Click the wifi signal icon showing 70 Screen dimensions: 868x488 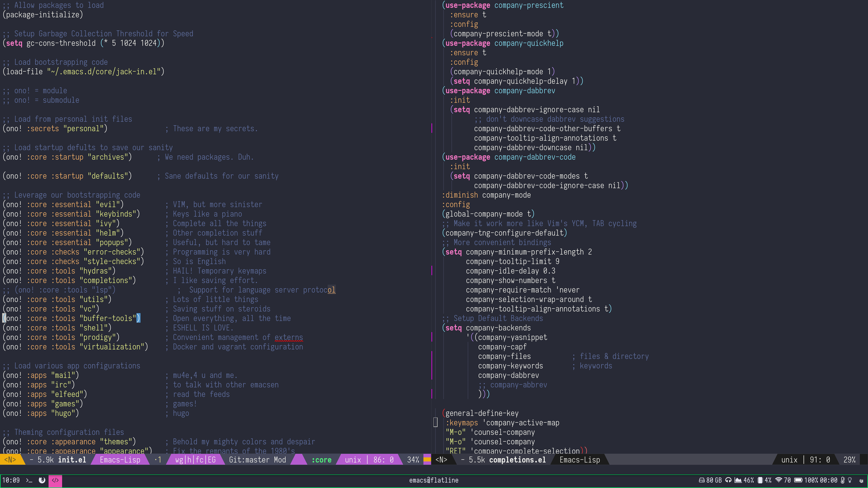point(778,480)
